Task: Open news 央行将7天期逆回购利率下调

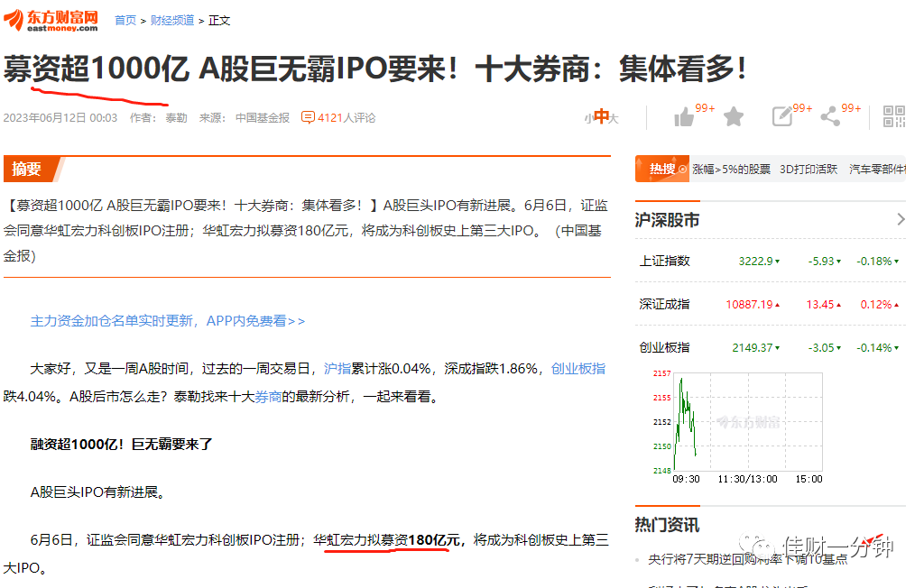Action: click(x=747, y=559)
